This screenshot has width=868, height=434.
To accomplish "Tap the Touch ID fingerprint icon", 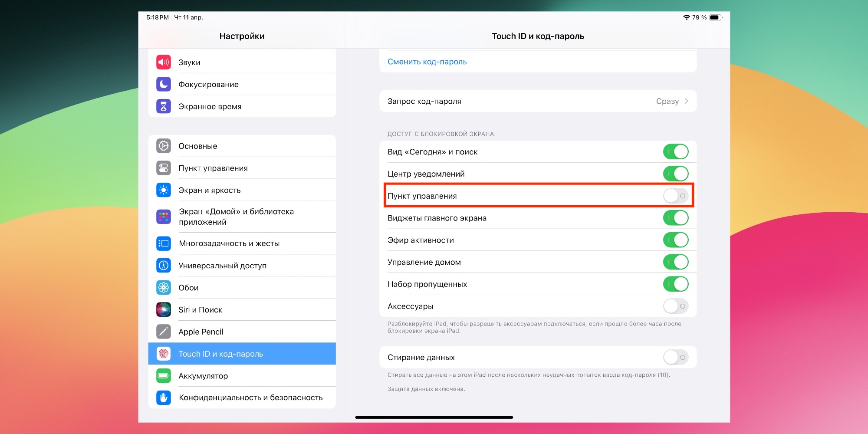I will click(164, 354).
